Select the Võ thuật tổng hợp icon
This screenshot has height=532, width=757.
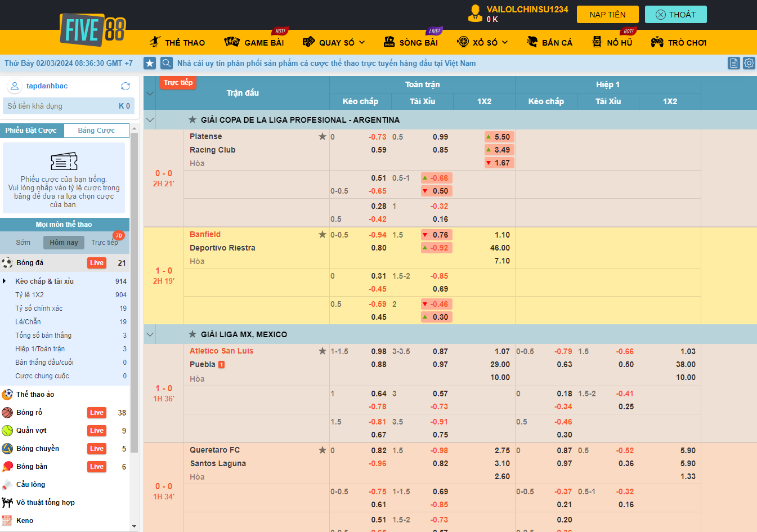(x=7, y=503)
